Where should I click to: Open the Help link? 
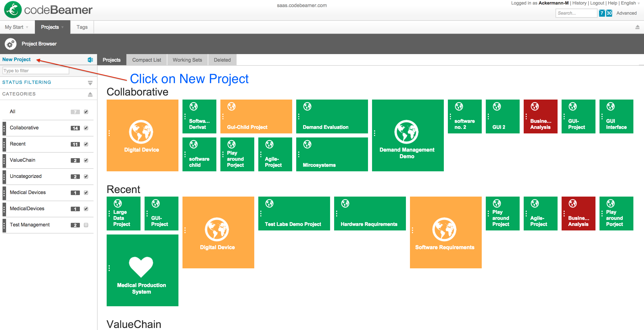(612, 3)
